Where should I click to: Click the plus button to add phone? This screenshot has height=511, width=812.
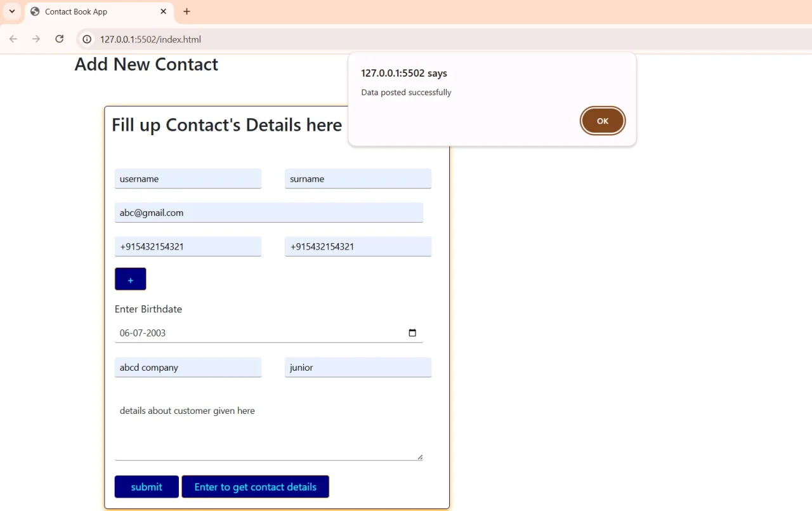coord(130,279)
